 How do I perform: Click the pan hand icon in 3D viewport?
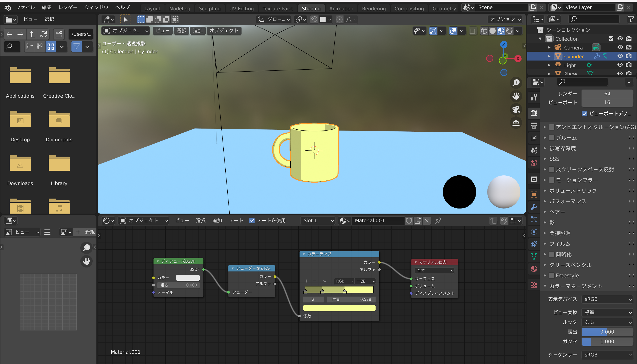516,96
